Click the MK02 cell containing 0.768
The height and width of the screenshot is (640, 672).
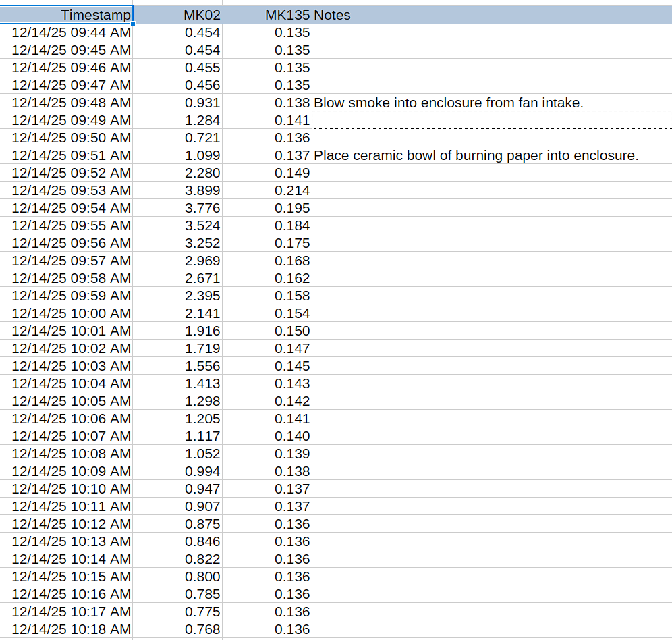point(178,629)
